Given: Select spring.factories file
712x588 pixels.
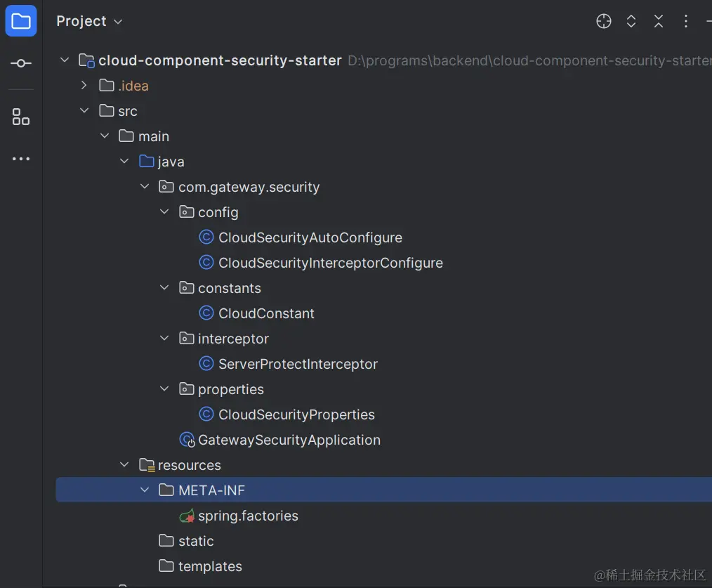Looking at the screenshot, I should click(248, 516).
